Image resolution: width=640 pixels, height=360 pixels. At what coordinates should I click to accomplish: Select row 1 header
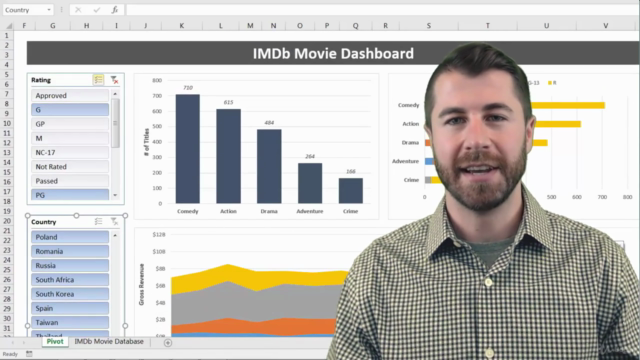click(7, 36)
